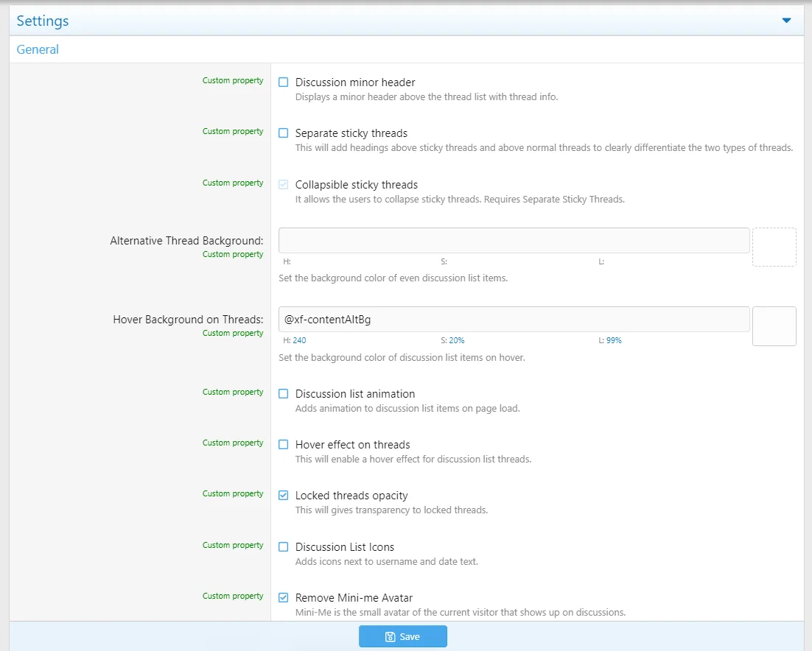Viewport: 812px width, 651px height.
Task: Click the Alternative Thread Background input field
Action: point(514,241)
